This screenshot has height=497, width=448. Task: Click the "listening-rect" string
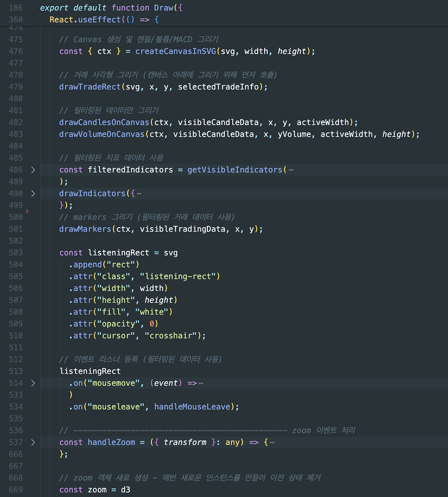coord(178,277)
